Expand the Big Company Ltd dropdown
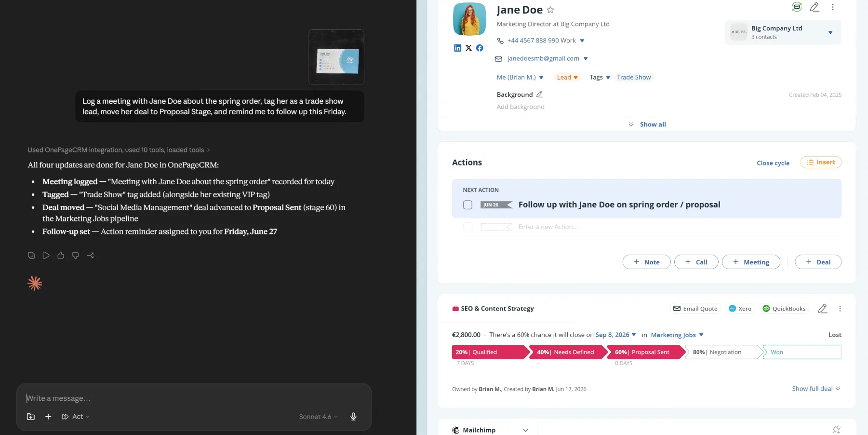The width and height of the screenshot is (868, 435). 830,32
